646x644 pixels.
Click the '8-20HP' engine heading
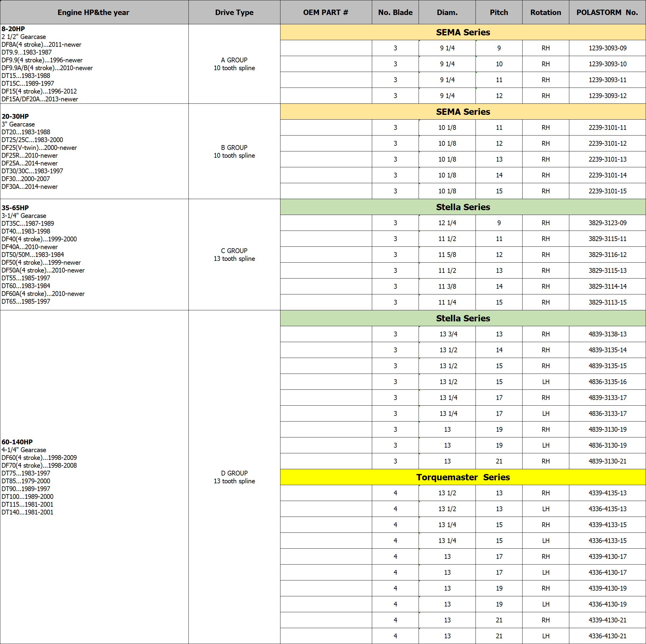click(x=13, y=29)
